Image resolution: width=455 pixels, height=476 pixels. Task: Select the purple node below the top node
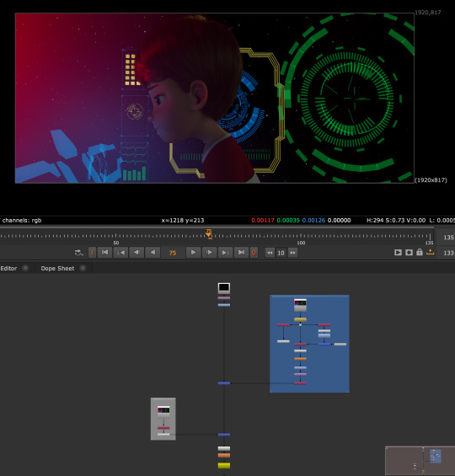(224, 298)
